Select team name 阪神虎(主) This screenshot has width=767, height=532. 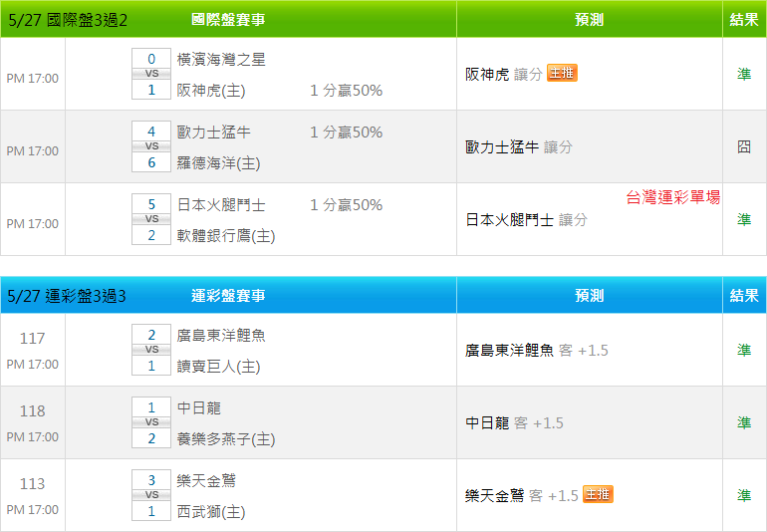click(211, 91)
